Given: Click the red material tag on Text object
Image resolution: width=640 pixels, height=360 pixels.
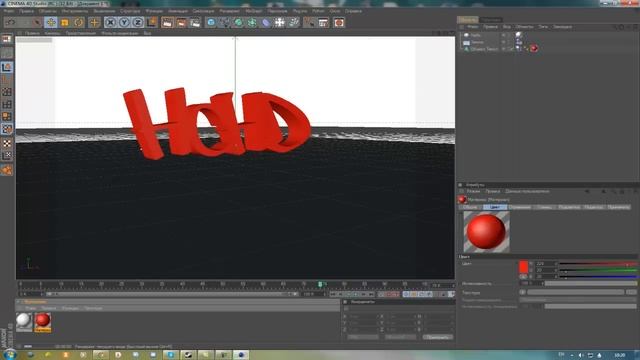Looking at the screenshot, I should [x=534, y=49].
